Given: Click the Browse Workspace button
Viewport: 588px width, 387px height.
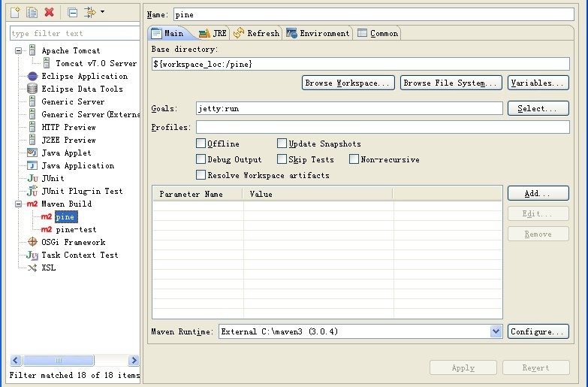Looking at the screenshot, I should [x=348, y=83].
